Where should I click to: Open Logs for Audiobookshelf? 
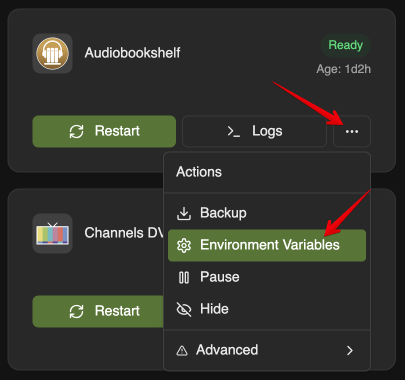click(254, 131)
